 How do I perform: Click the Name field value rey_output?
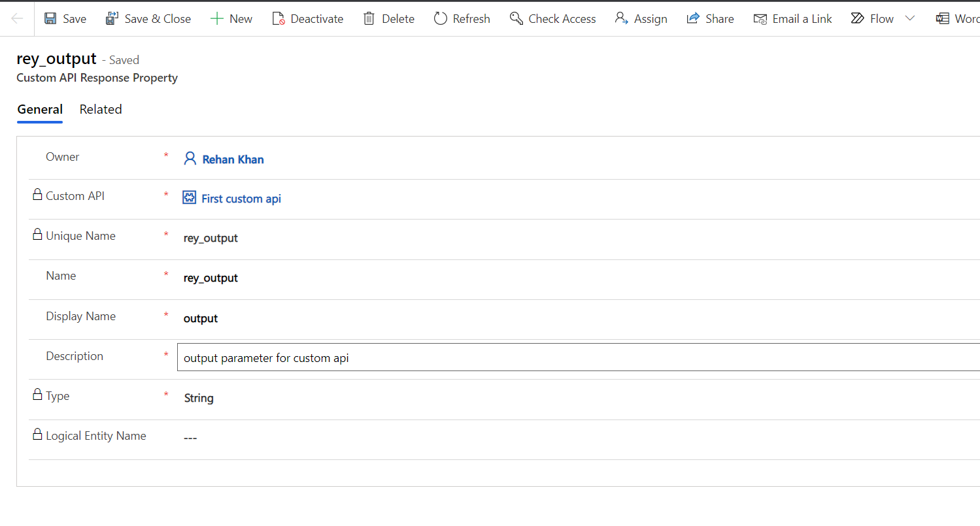tap(211, 278)
